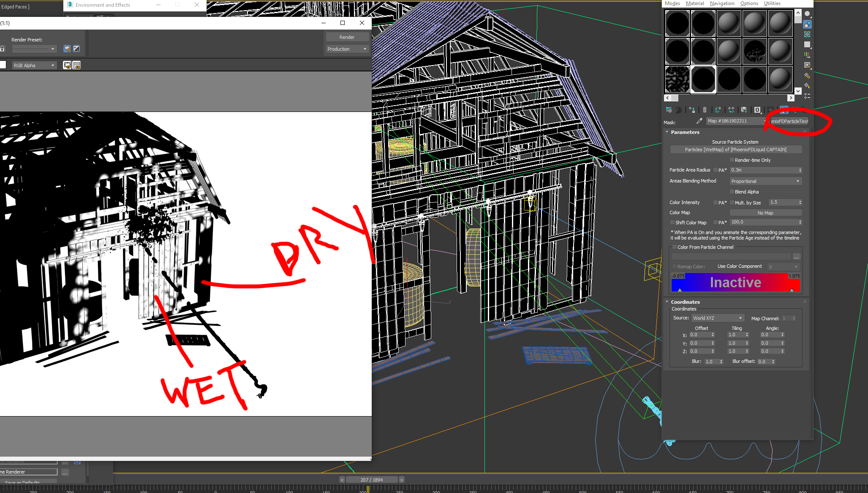The width and height of the screenshot is (868, 493).
Task: Click Material Editor Options icon
Action: (807, 75)
